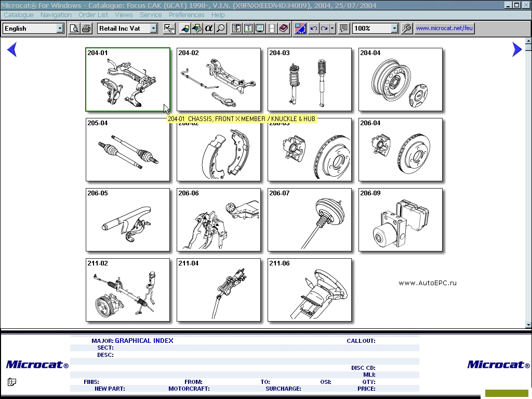This screenshot has height=399, width=532.
Task: Open the Retail Inc Vat price dropdown
Action: tap(154, 29)
